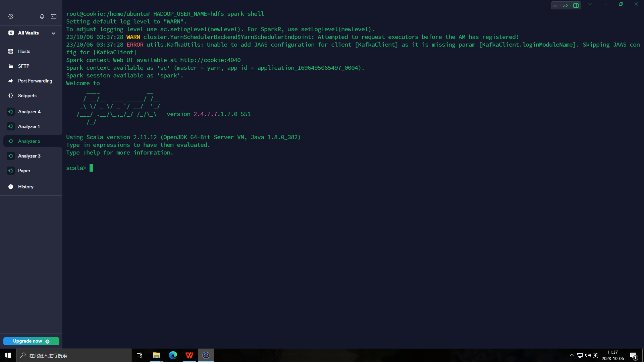Click version 2.4.7.7.1.7.0-551 text
This screenshot has width=644, height=362.
click(x=209, y=114)
